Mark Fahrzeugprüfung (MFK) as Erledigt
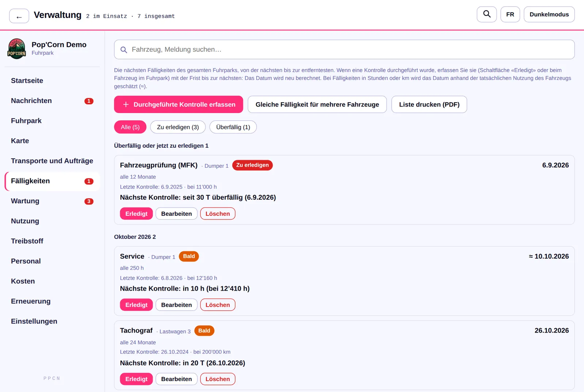This screenshot has width=584, height=392. click(x=137, y=214)
